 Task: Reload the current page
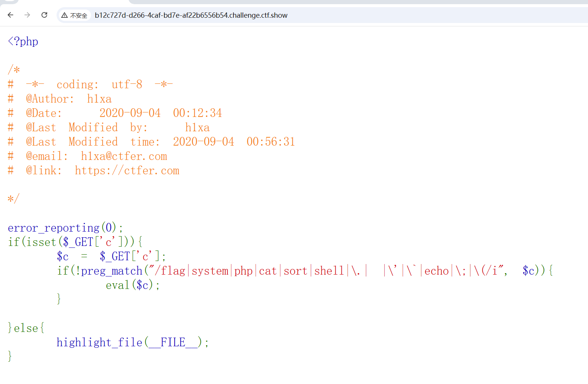pyautogui.click(x=44, y=15)
